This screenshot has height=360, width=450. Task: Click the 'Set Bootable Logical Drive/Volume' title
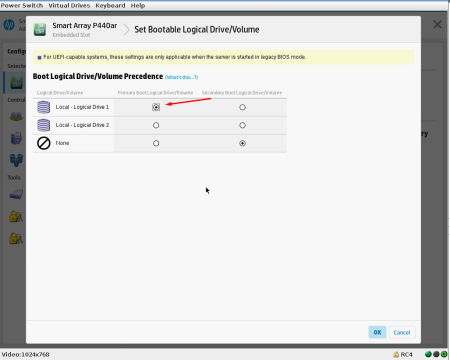(x=197, y=29)
